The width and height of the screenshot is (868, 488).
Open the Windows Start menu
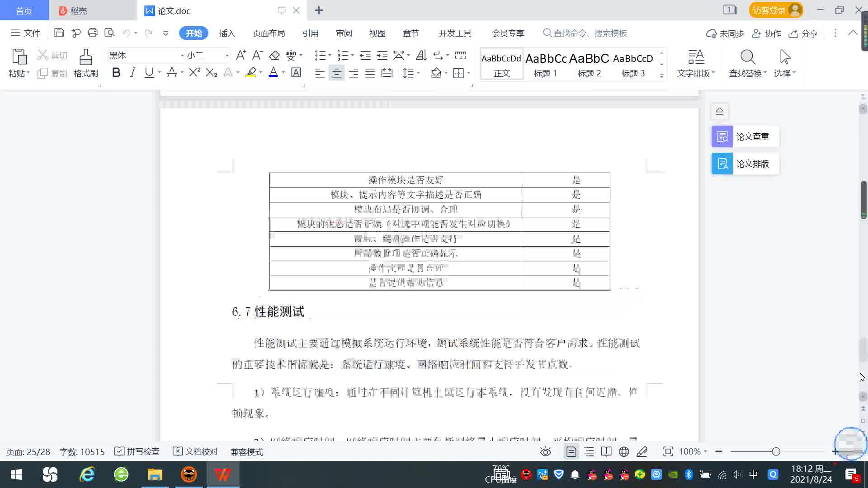click(x=16, y=474)
